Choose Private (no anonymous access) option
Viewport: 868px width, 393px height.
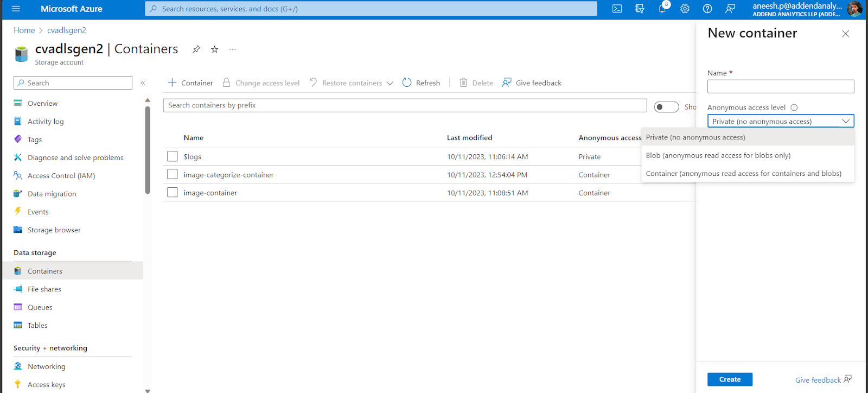[748, 137]
